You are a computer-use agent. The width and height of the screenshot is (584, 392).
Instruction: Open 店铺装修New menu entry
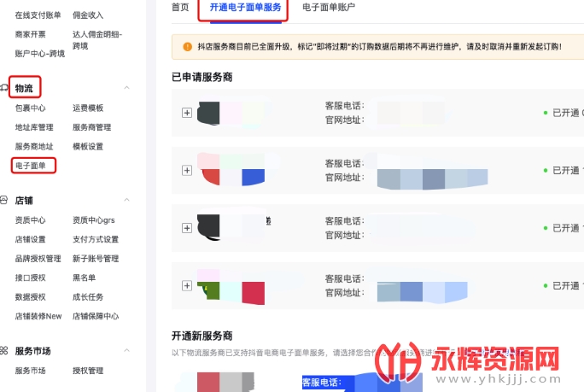coord(38,316)
